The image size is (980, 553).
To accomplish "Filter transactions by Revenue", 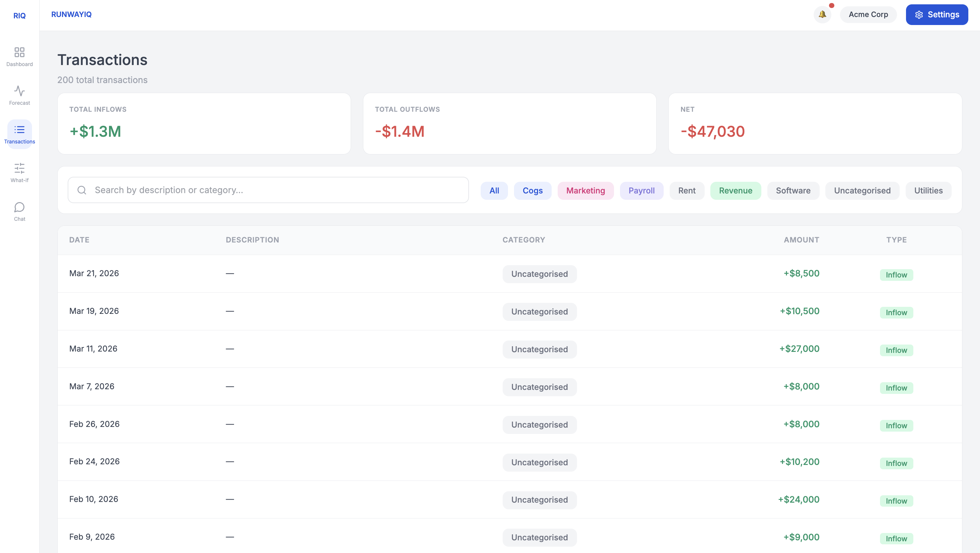I will tap(735, 191).
